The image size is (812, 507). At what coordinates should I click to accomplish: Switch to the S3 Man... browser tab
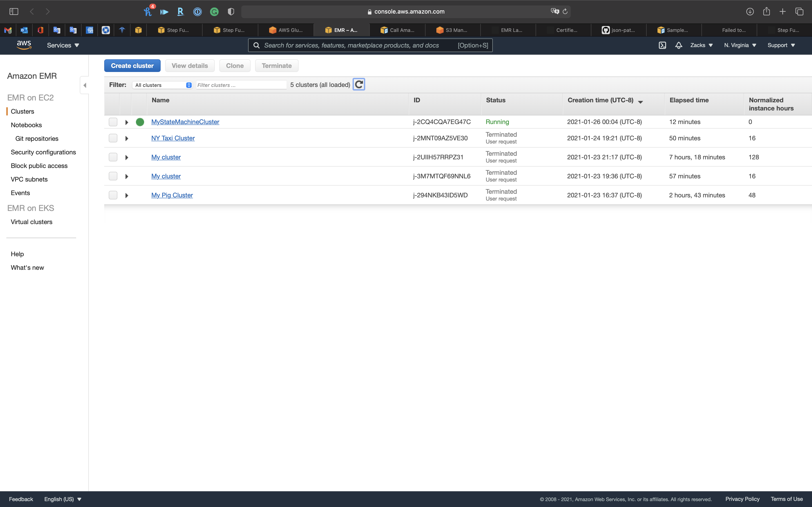tap(452, 30)
